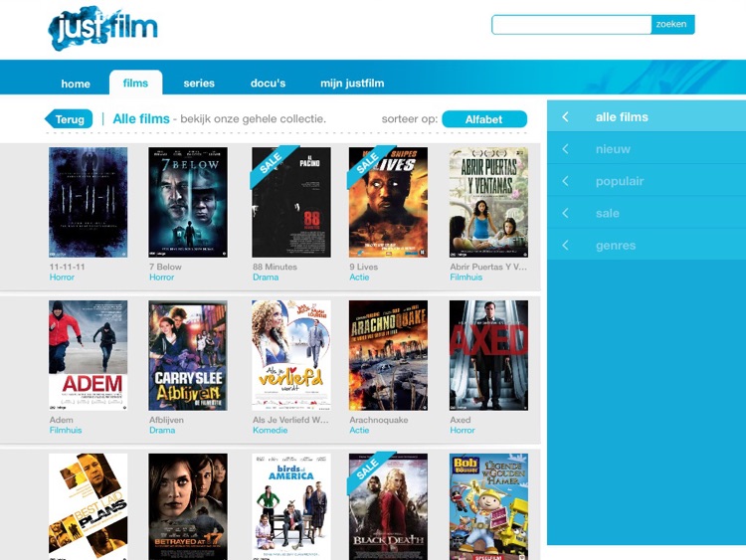746x560 pixels.
Task: Click chevron next to genres
Action: tap(565, 246)
